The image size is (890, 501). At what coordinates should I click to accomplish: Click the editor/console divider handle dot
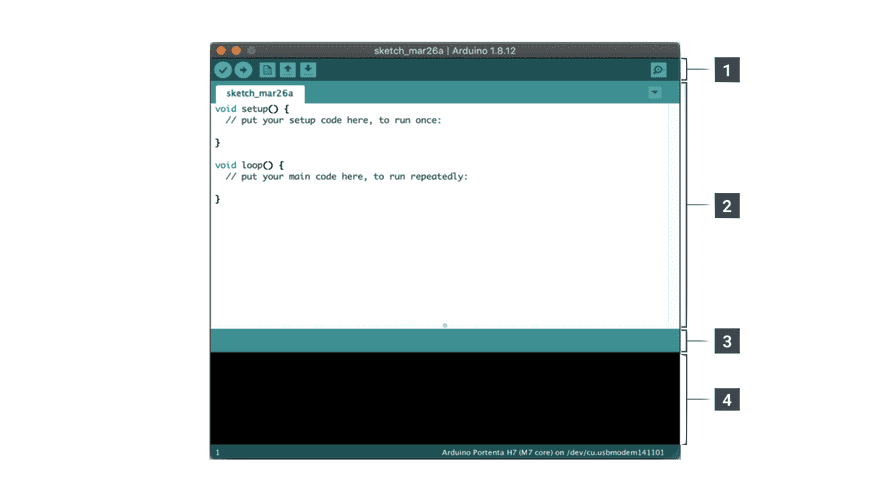point(445,326)
